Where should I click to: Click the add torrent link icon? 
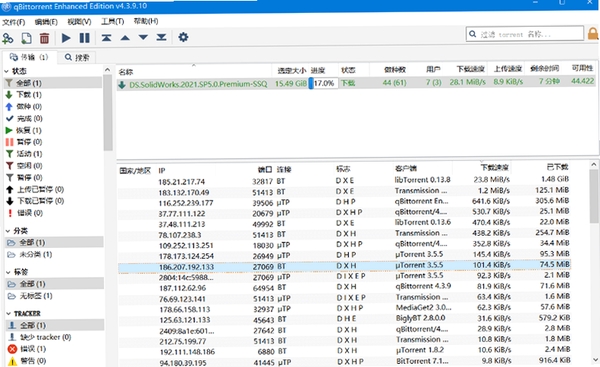click(x=8, y=38)
